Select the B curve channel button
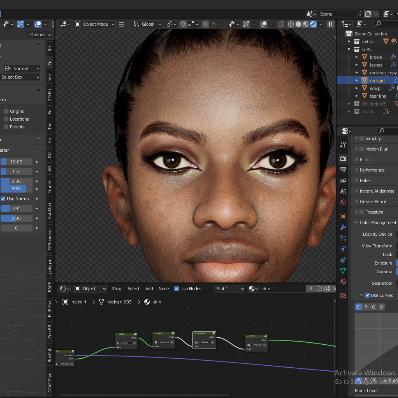This screenshot has height=398, width=398. tap(381, 307)
